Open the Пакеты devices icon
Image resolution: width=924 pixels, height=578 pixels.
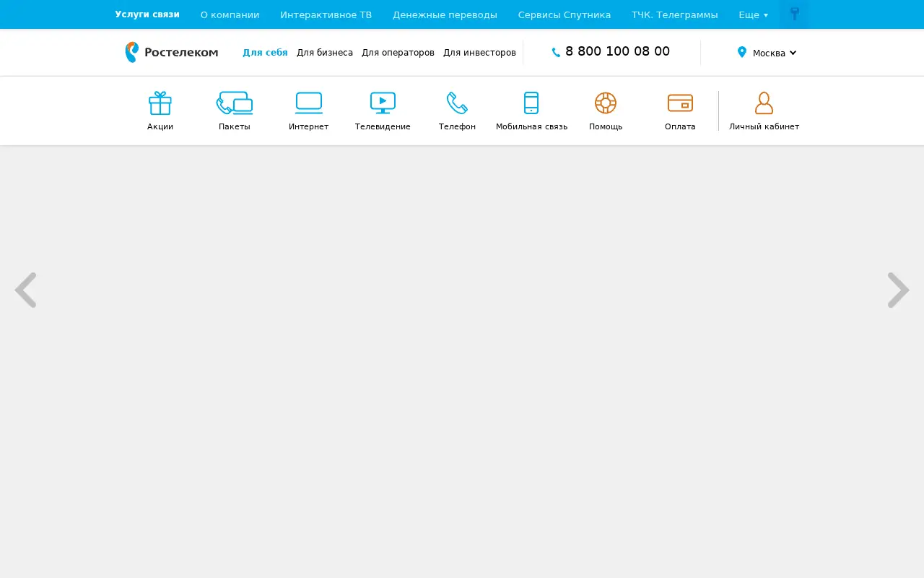pos(235,103)
